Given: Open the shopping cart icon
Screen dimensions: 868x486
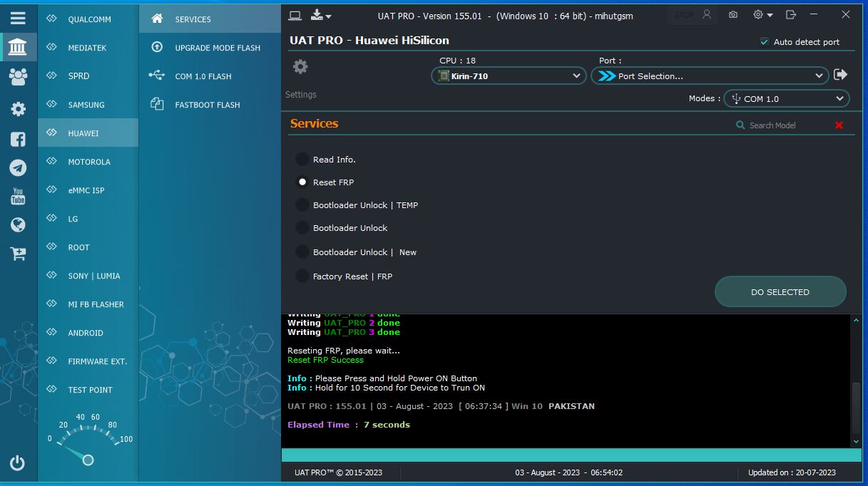Looking at the screenshot, I should 18,254.
